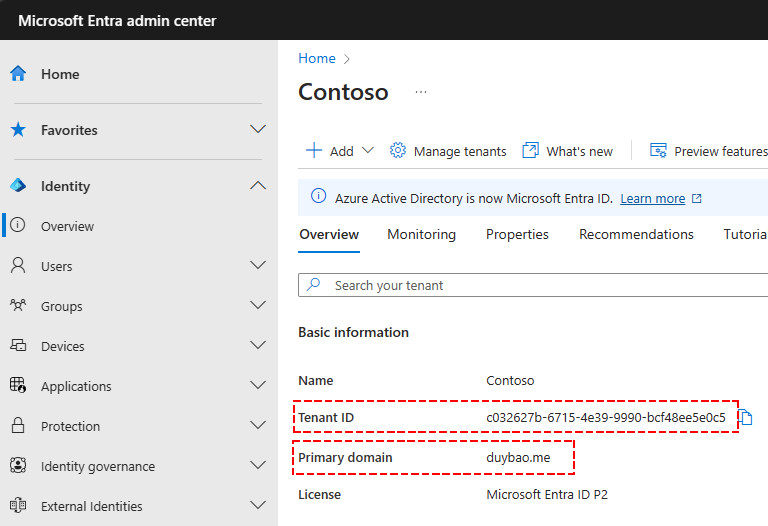Click Manage tenants button
Viewport: 768px width, 526px height.
(x=448, y=151)
